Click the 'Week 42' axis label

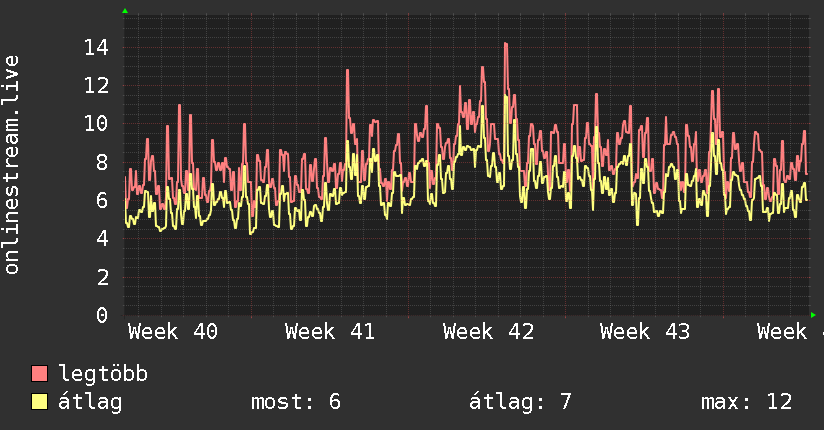(x=488, y=332)
